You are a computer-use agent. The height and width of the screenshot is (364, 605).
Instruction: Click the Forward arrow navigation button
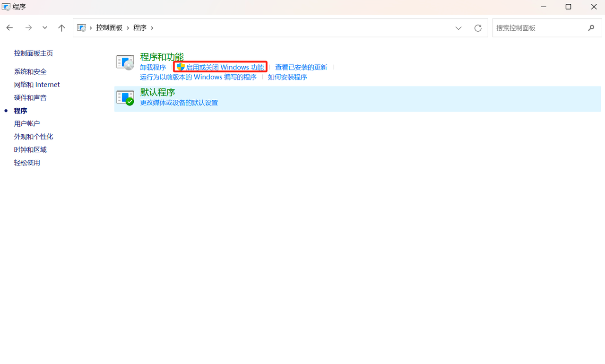[x=28, y=28]
